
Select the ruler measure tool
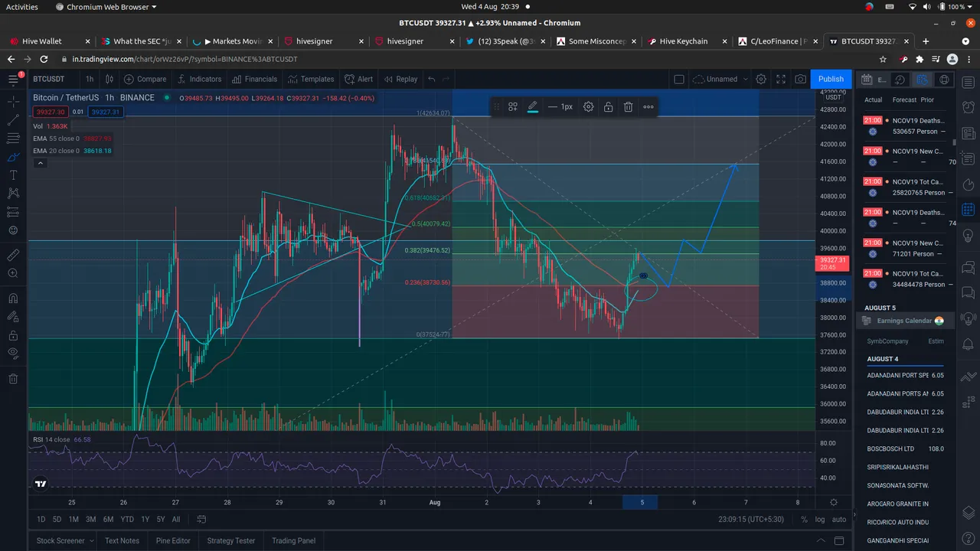tap(13, 255)
